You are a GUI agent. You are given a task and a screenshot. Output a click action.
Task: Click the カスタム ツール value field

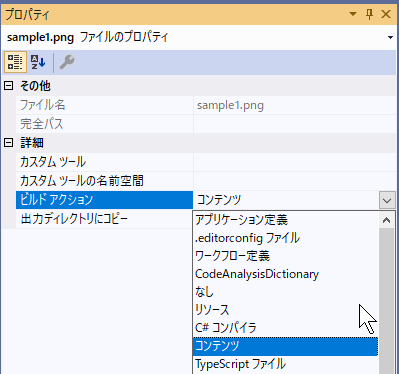tap(295, 162)
